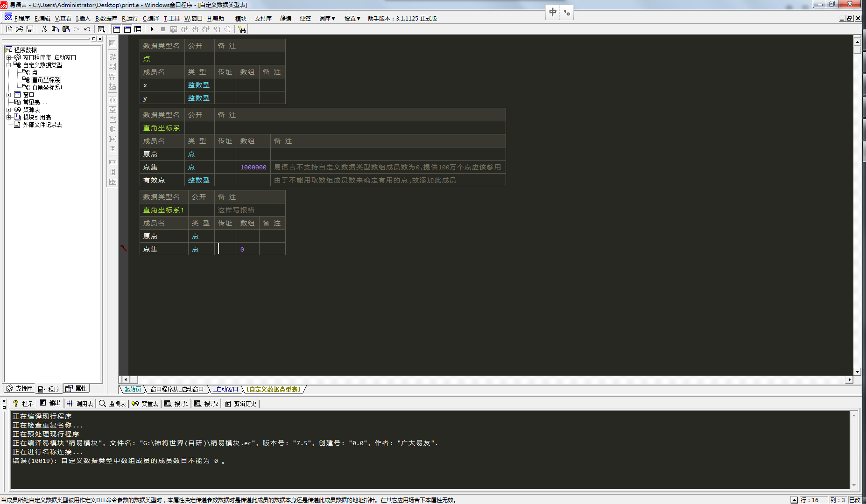Image resolution: width=866 pixels, height=504 pixels.
Task: Click the step-over debug icon
Action: tap(184, 29)
